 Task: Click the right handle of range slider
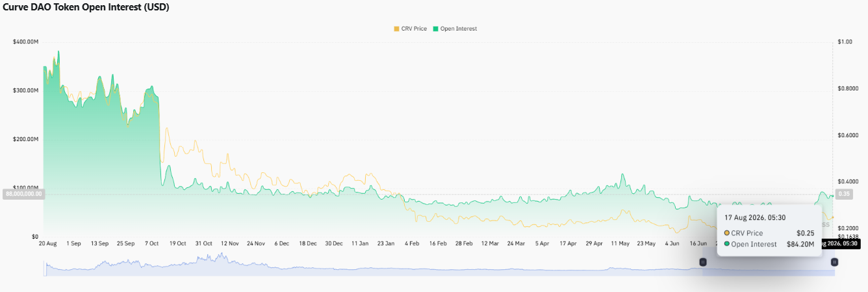point(835,261)
